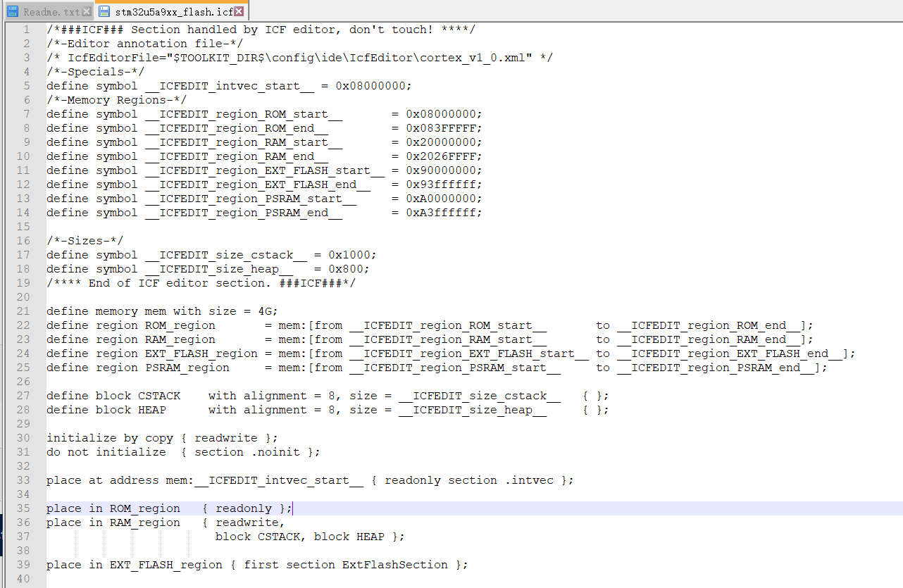The width and height of the screenshot is (903, 588).
Task: Click ROM_region text on line 35
Action: [x=144, y=508]
